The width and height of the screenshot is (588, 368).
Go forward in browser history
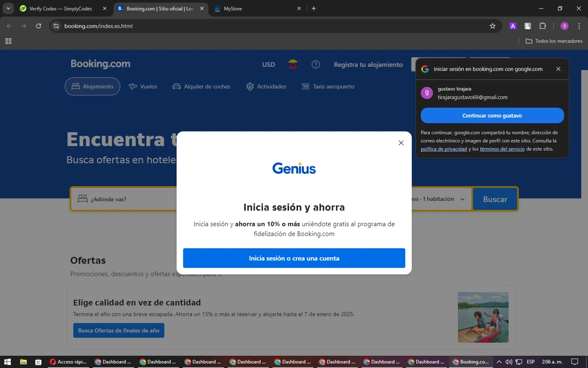pyautogui.click(x=24, y=26)
